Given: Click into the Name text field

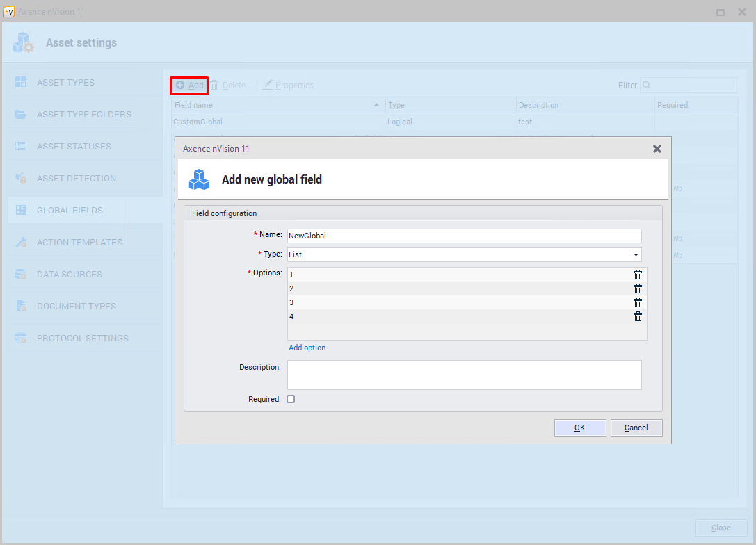Looking at the screenshot, I should tap(464, 236).
